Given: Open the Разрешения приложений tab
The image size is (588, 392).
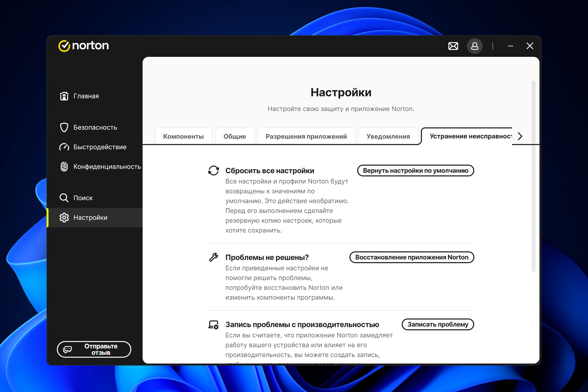Looking at the screenshot, I should [306, 136].
